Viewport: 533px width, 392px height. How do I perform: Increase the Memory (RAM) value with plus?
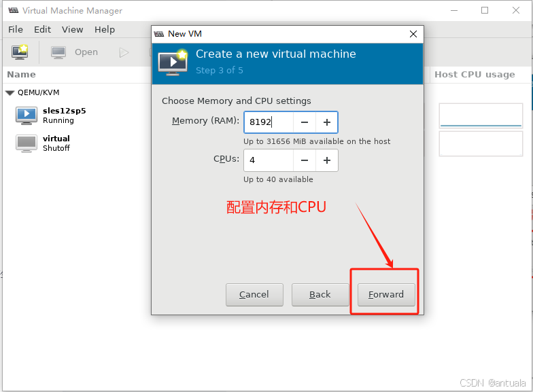[x=327, y=122]
